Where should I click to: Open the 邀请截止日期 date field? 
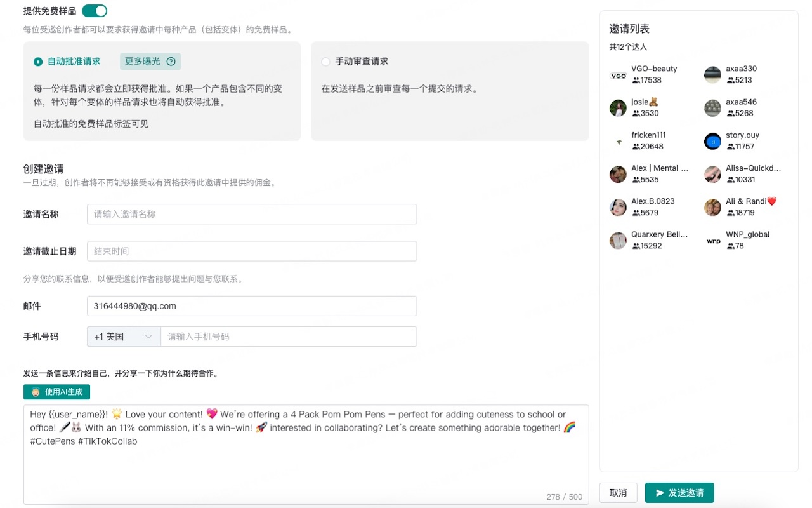pyautogui.click(x=252, y=251)
